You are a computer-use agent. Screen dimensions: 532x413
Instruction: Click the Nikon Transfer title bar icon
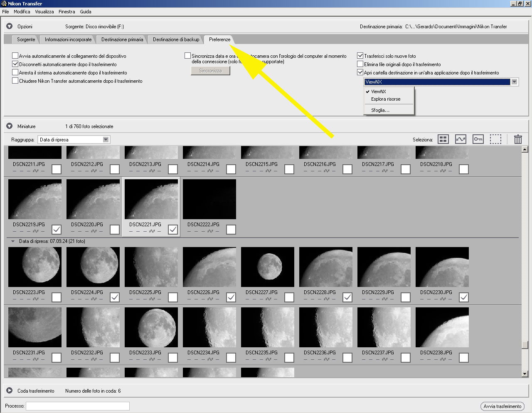point(4,3)
